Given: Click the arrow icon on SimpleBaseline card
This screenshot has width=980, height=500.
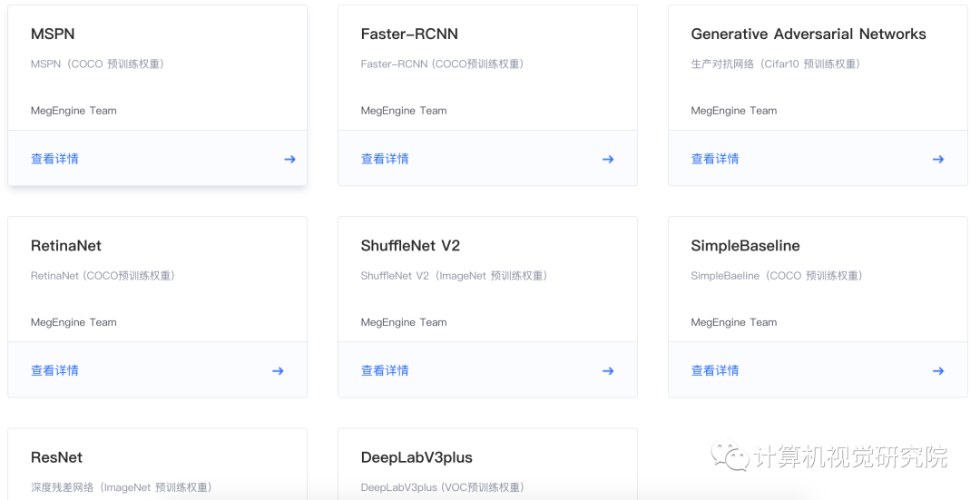Looking at the screenshot, I should 937,371.
